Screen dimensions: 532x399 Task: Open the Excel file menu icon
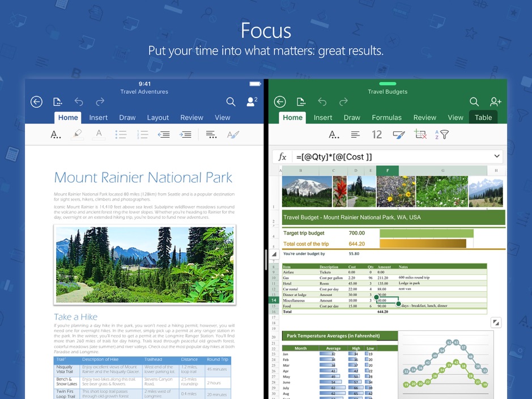click(x=301, y=102)
